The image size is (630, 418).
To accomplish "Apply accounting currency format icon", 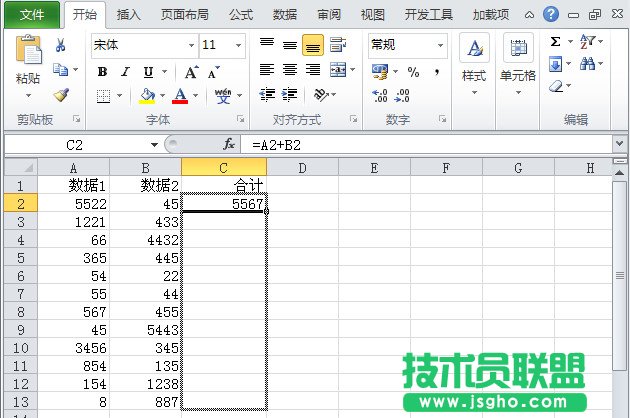I will click(x=380, y=72).
